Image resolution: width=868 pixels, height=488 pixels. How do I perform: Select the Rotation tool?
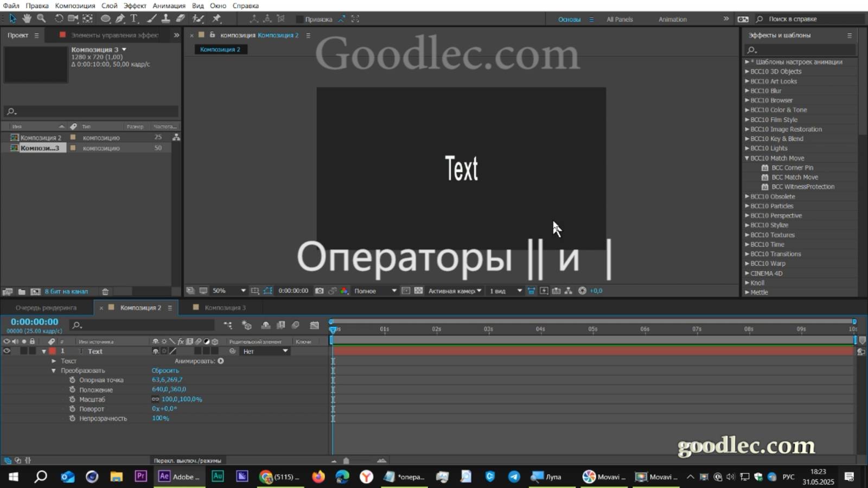59,18
